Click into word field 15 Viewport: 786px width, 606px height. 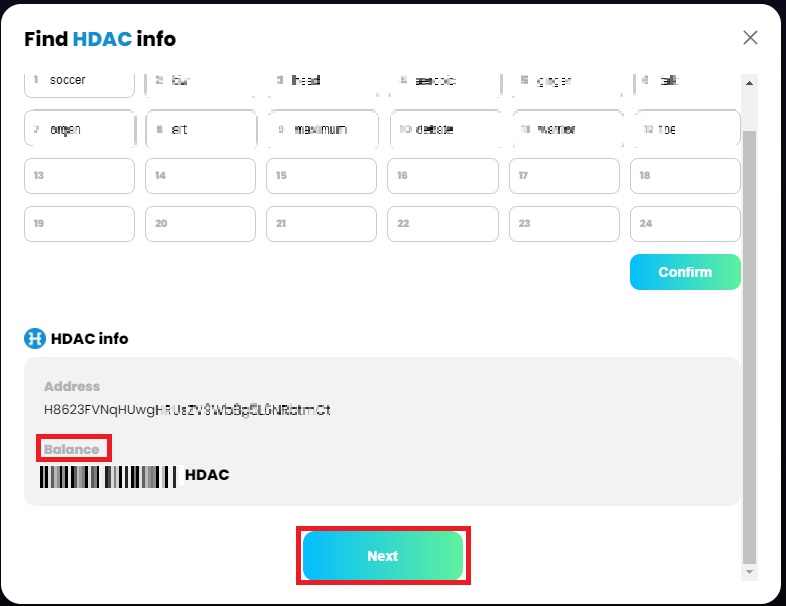click(322, 175)
